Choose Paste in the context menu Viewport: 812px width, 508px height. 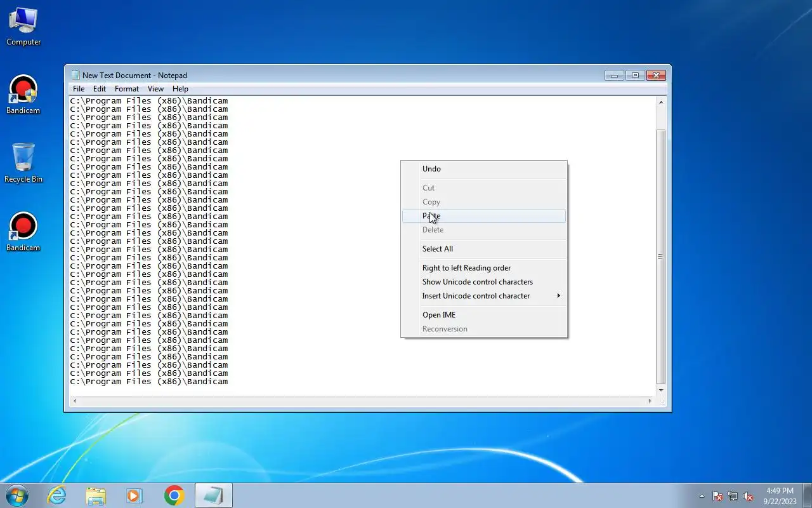(484, 216)
